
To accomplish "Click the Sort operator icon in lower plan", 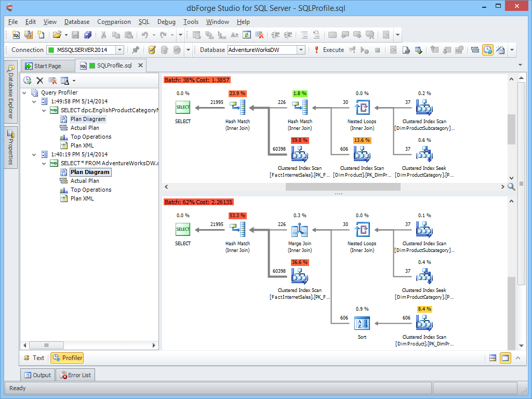I will (x=362, y=323).
